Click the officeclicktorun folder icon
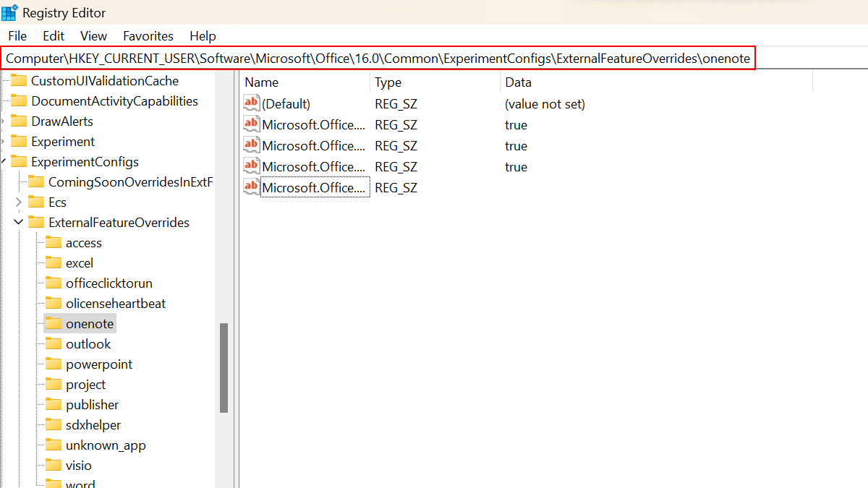Image resolution: width=868 pixels, height=488 pixels. 54,283
